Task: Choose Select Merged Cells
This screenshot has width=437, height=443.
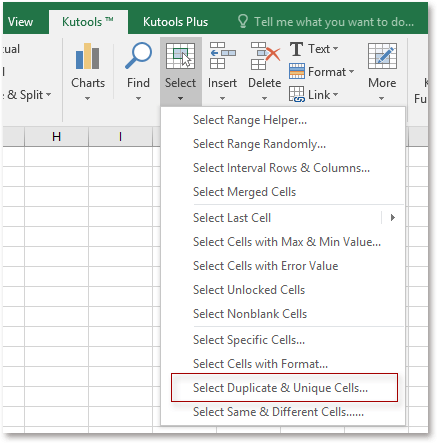Action: [283, 192]
